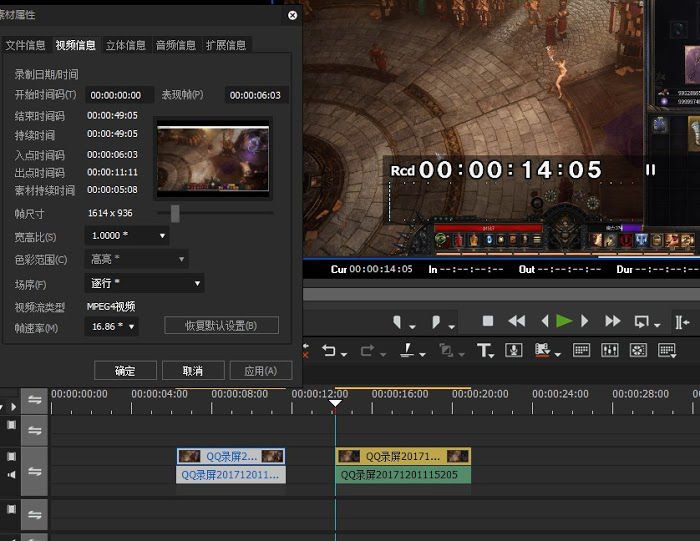Click the rewind double-arrow button
Image resolution: width=700 pixels, height=541 pixels.
517,321
